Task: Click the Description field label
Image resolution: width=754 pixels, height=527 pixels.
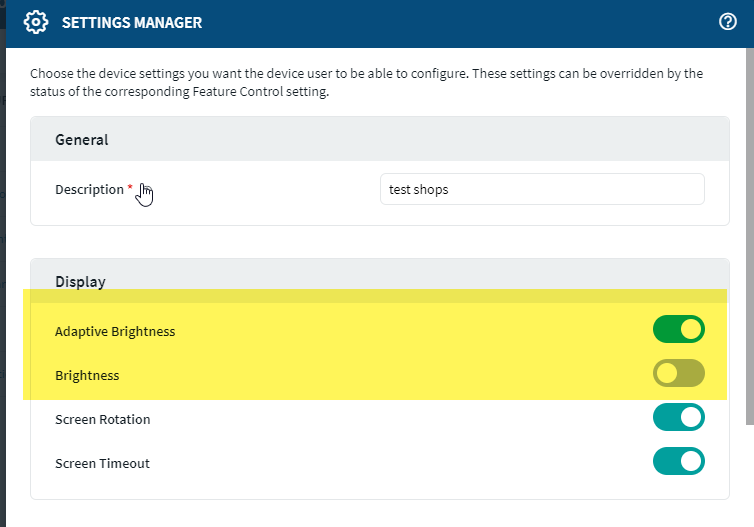Action: [89, 189]
